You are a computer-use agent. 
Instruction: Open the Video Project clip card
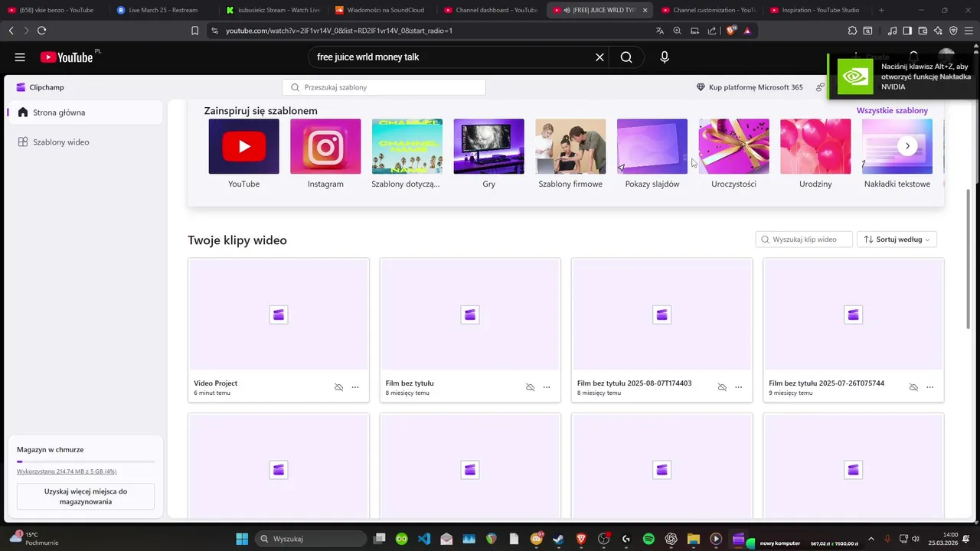pyautogui.click(x=279, y=330)
